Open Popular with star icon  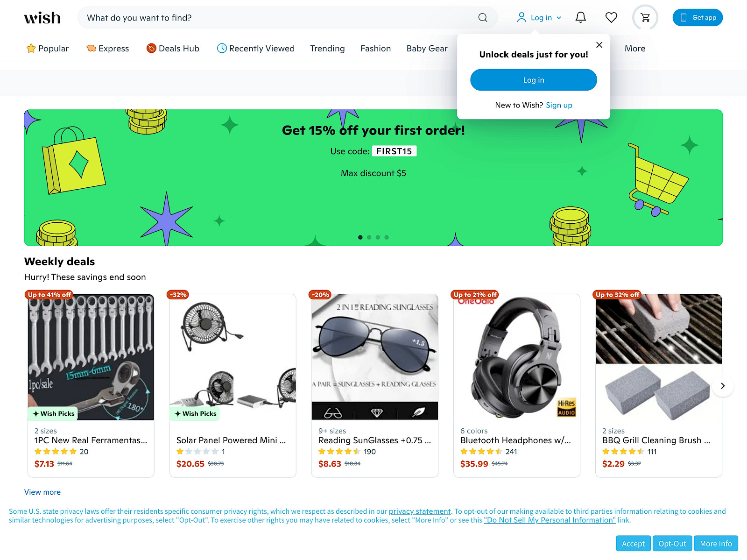(x=48, y=49)
